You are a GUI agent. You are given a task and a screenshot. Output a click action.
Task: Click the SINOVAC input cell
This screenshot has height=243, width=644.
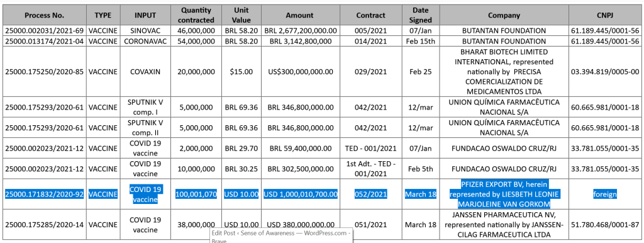(146, 31)
